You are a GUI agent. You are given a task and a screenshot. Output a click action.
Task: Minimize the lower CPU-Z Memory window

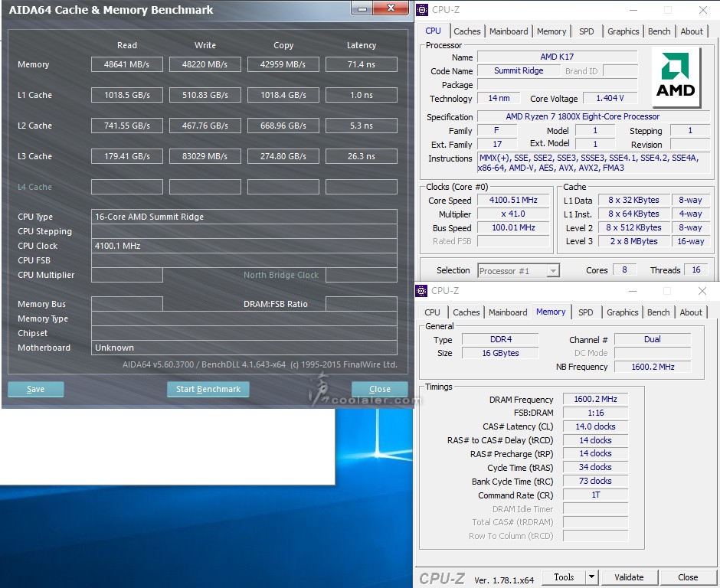[x=632, y=291]
